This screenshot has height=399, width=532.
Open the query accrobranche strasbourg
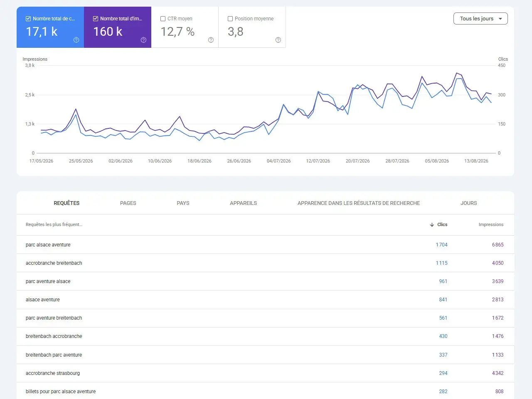pyautogui.click(x=53, y=373)
